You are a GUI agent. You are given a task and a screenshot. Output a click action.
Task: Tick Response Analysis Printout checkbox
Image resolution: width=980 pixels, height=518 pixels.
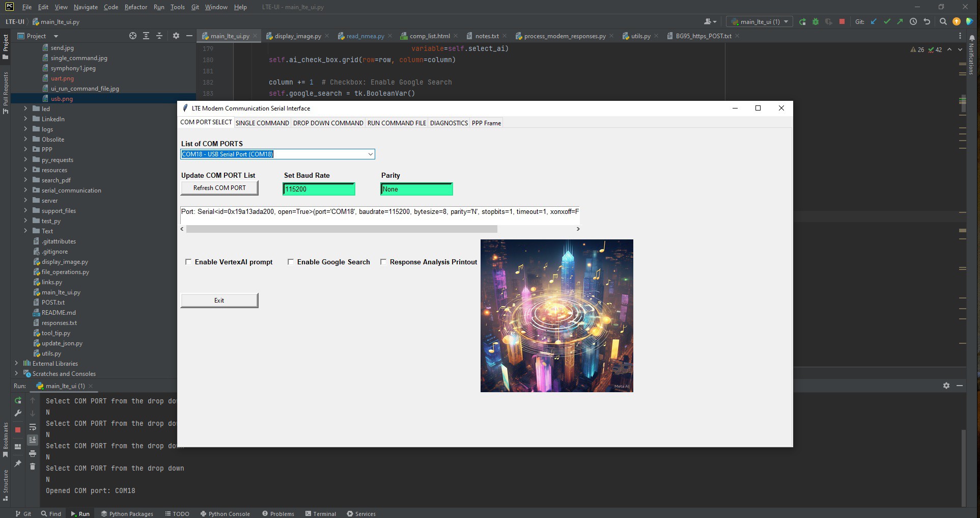tap(383, 262)
